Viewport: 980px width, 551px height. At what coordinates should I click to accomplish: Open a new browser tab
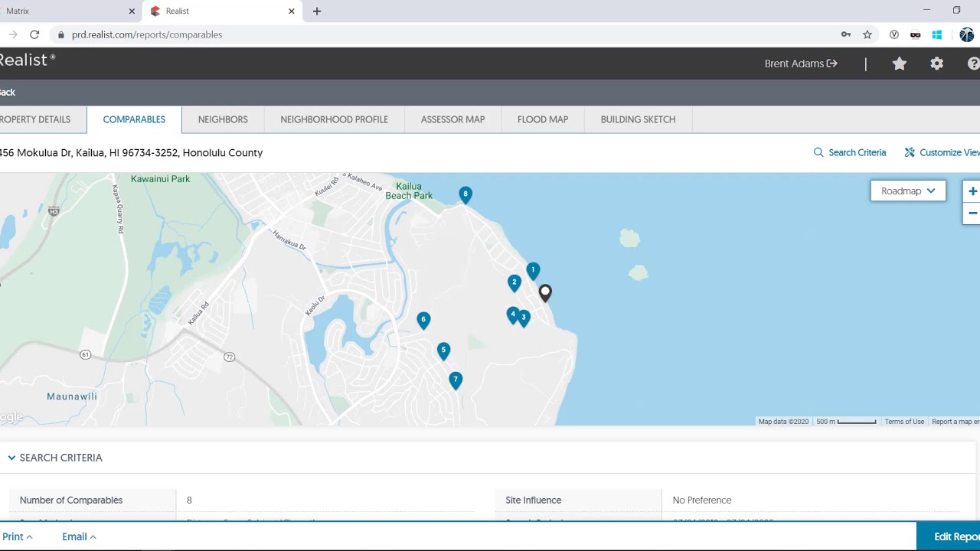click(317, 11)
